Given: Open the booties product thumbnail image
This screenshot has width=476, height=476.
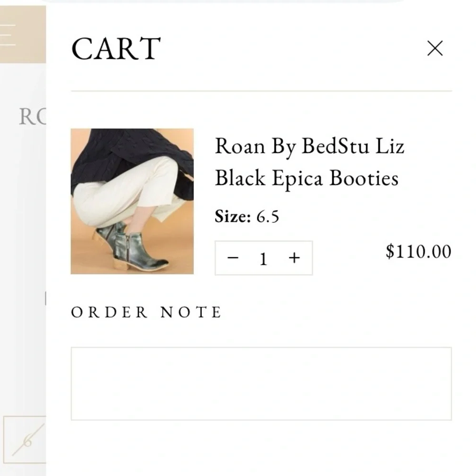Looking at the screenshot, I should (x=132, y=201).
